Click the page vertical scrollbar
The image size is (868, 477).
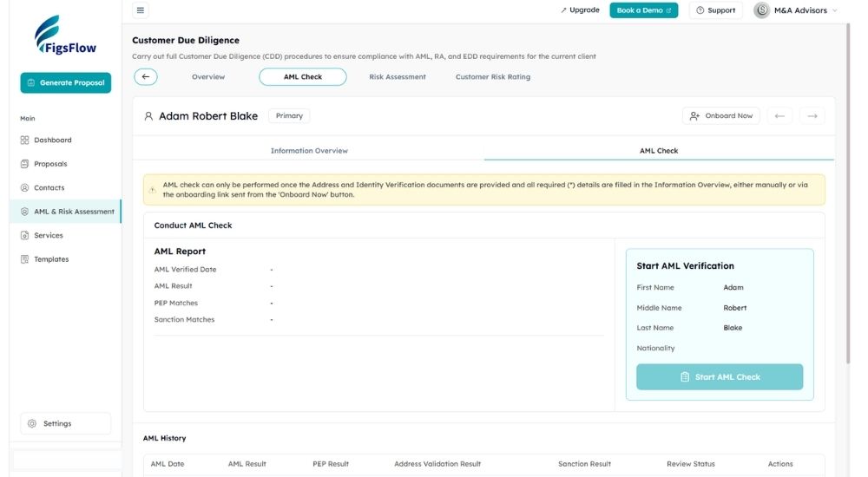click(x=847, y=193)
